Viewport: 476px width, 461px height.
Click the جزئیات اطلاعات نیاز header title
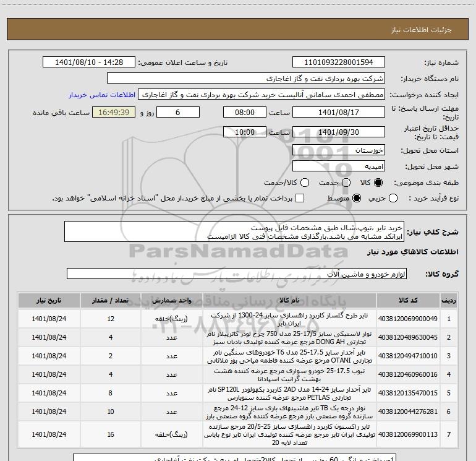point(421,30)
